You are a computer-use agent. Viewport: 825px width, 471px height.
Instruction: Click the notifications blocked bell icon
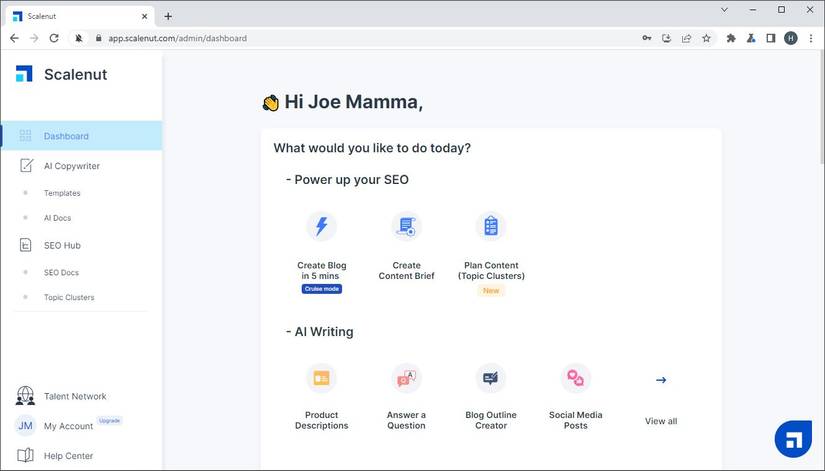pyautogui.click(x=79, y=38)
